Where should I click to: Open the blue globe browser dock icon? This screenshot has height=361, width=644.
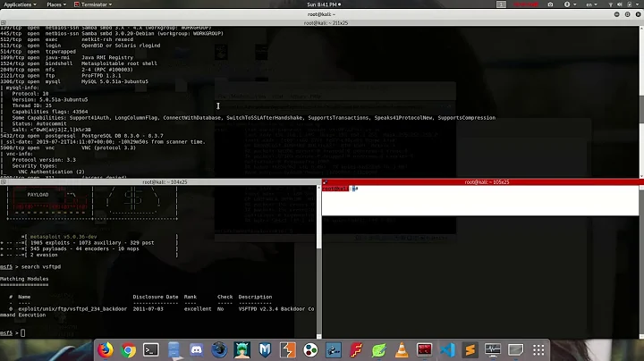click(219, 350)
